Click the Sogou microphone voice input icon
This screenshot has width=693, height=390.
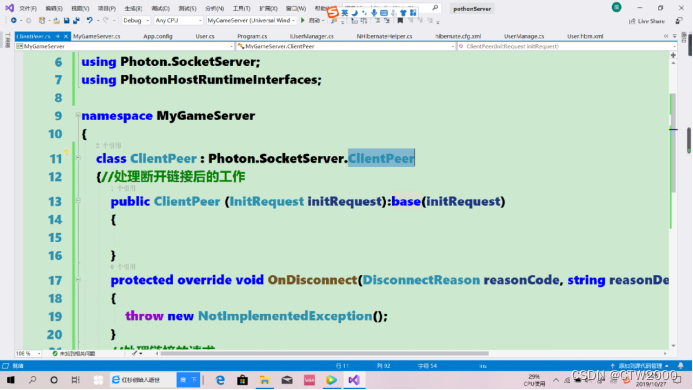374,13
